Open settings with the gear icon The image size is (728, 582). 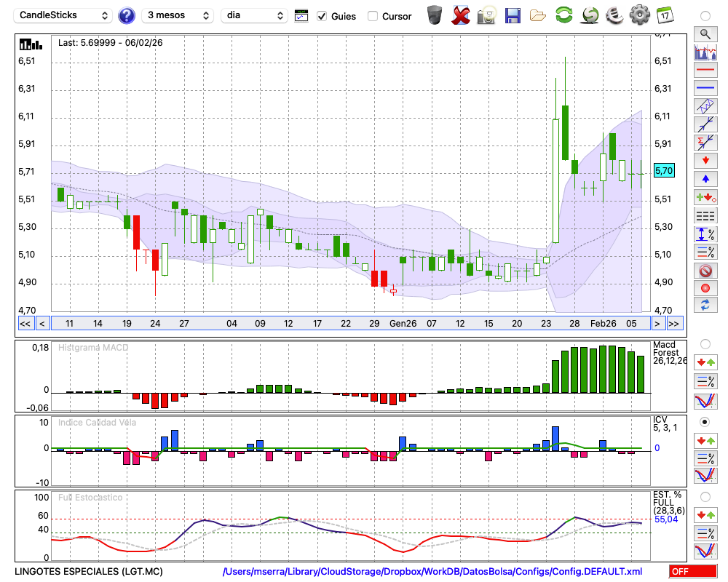coord(638,15)
